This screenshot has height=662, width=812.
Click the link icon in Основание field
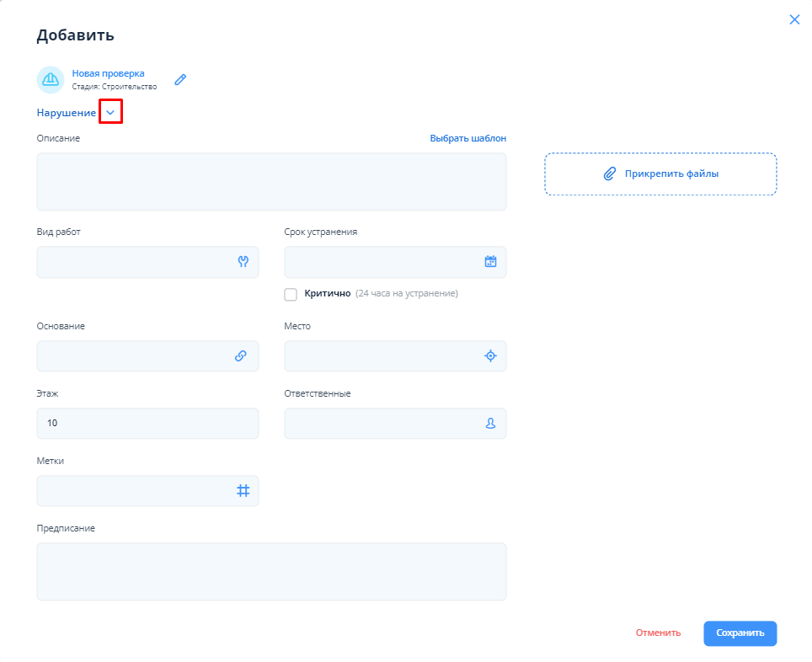pyautogui.click(x=240, y=356)
